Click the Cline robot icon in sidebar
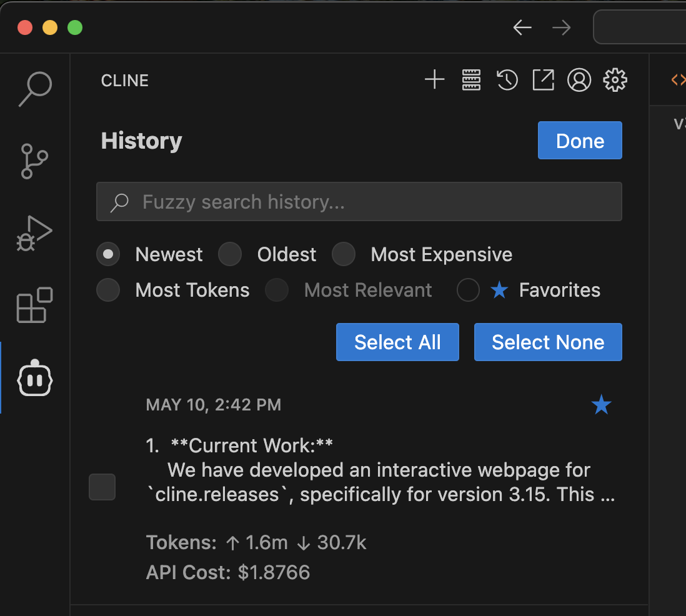This screenshot has height=616, width=686. pyautogui.click(x=35, y=378)
